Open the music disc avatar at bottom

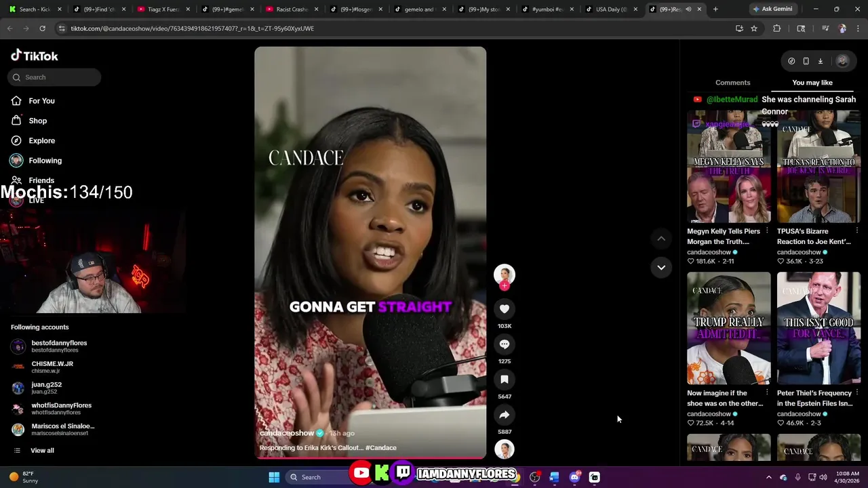(x=505, y=449)
